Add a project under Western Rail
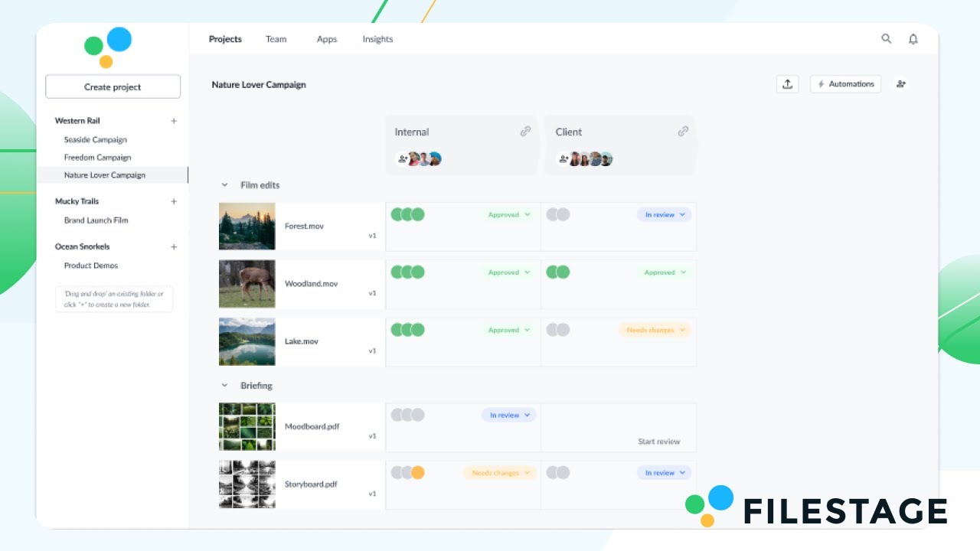The image size is (980, 551). pyautogui.click(x=174, y=121)
